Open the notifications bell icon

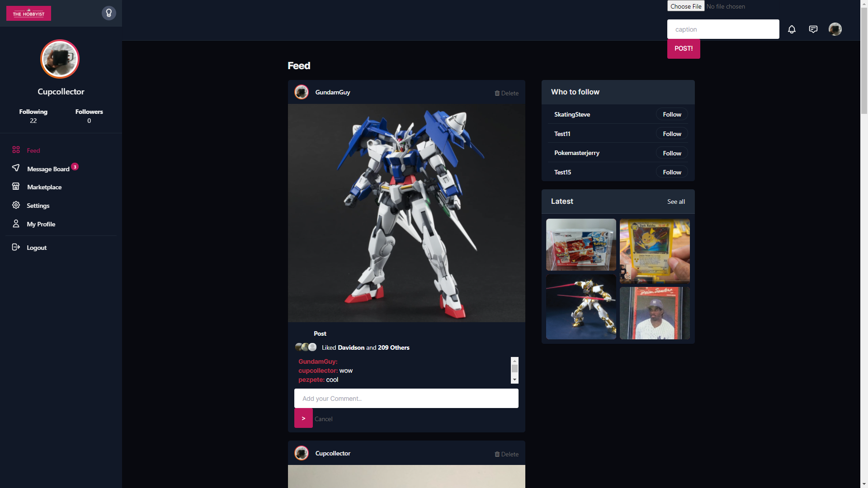[x=792, y=29]
